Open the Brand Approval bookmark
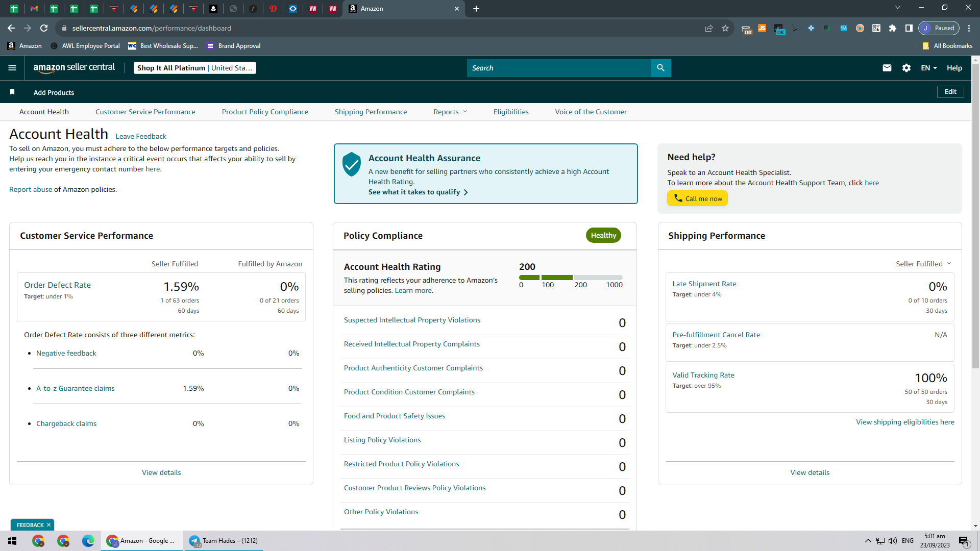 tap(234, 46)
